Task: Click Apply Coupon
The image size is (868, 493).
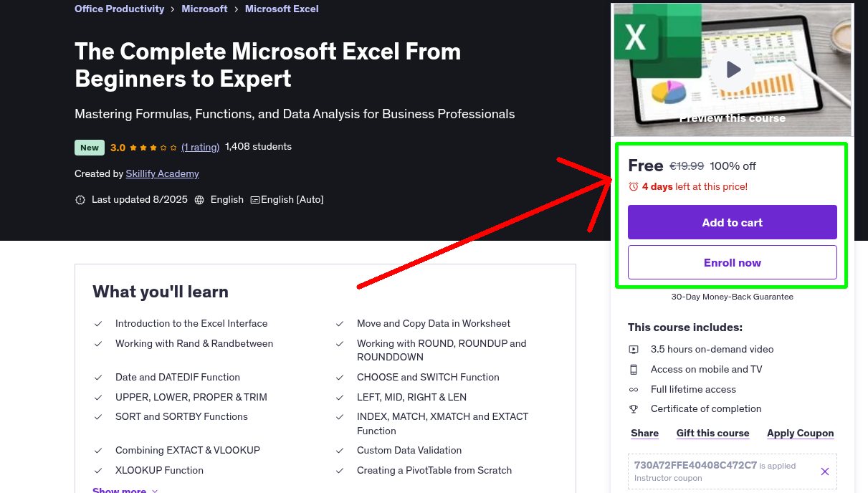Action: 800,434
